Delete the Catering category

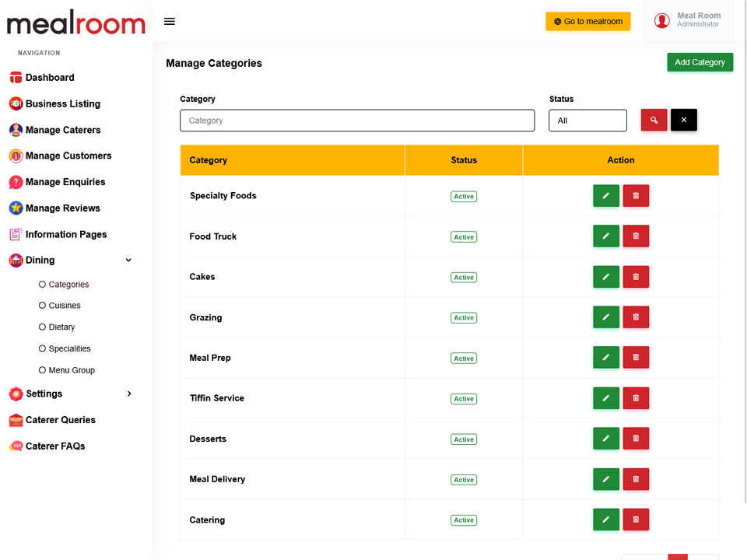(x=636, y=520)
